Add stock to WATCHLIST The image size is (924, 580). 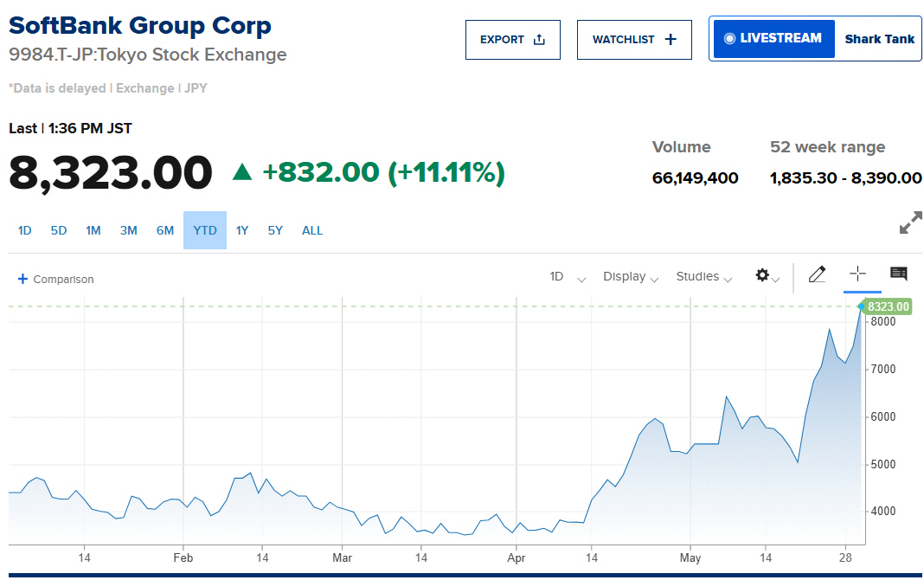tap(634, 40)
